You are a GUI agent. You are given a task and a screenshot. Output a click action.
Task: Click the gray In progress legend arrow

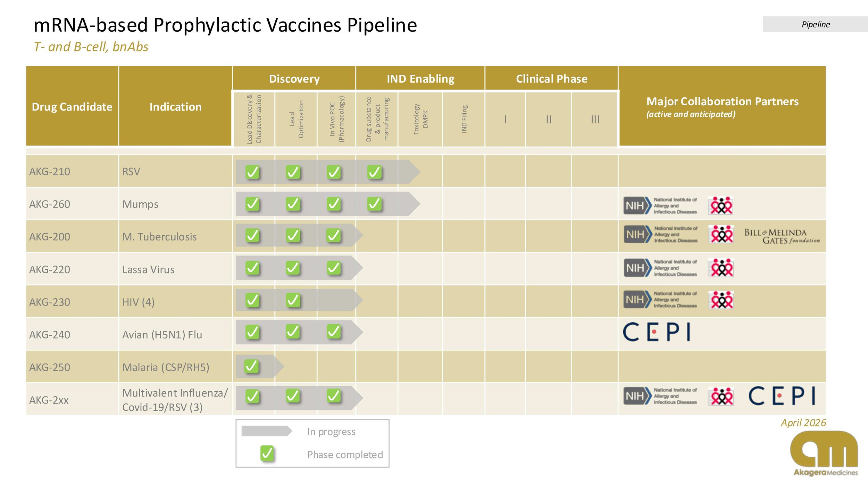(x=267, y=431)
